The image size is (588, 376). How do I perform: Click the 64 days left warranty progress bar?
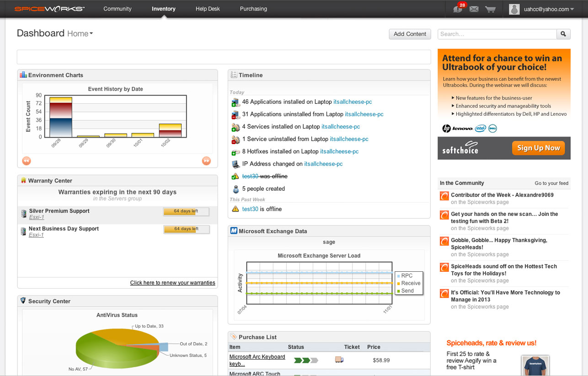pyautogui.click(x=186, y=211)
